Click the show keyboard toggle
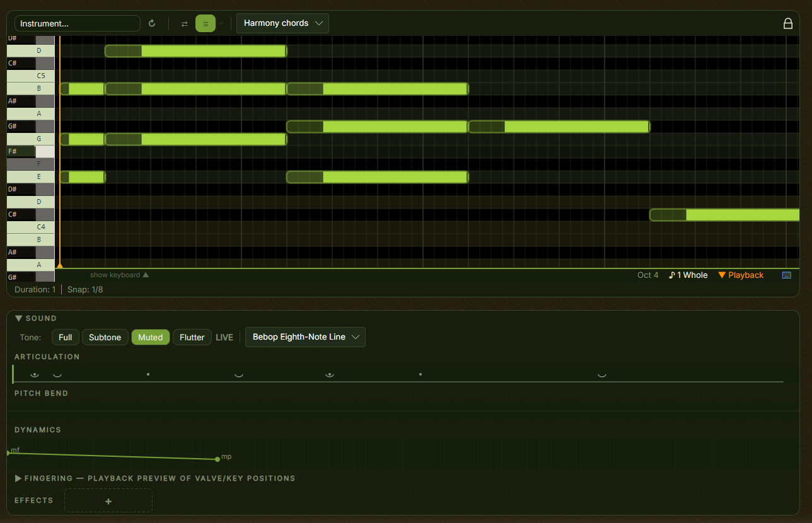The height and width of the screenshot is (523, 812). (119, 275)
